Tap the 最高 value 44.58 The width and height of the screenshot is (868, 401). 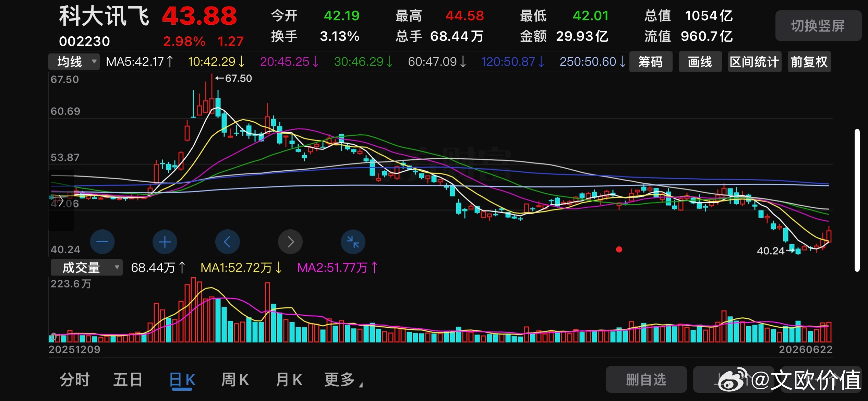(x=465, y=16)
